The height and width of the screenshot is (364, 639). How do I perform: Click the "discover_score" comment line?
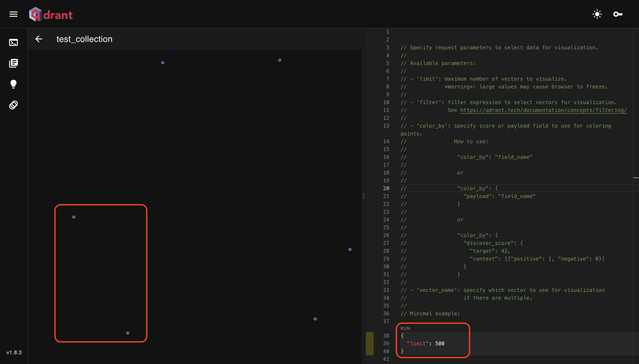point(493,243)
